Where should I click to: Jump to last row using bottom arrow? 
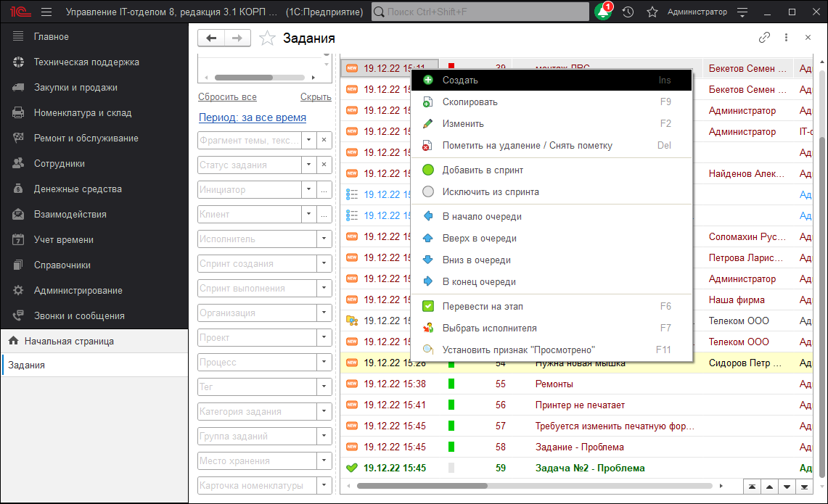pos(804,485)
